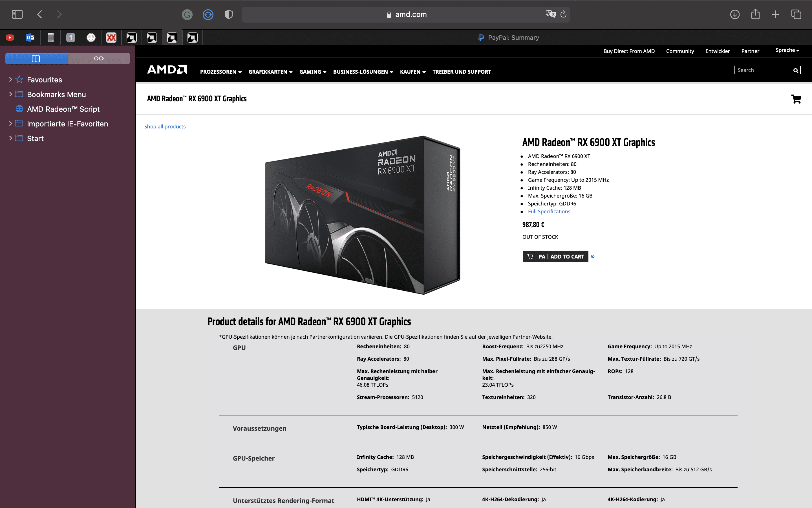Go back to the previous page

point(39,14)
